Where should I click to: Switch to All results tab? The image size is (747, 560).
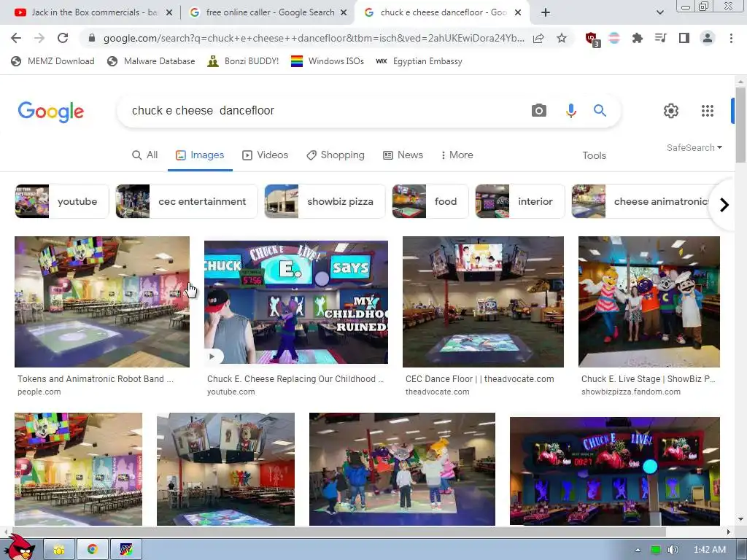(x=145, y=155)
